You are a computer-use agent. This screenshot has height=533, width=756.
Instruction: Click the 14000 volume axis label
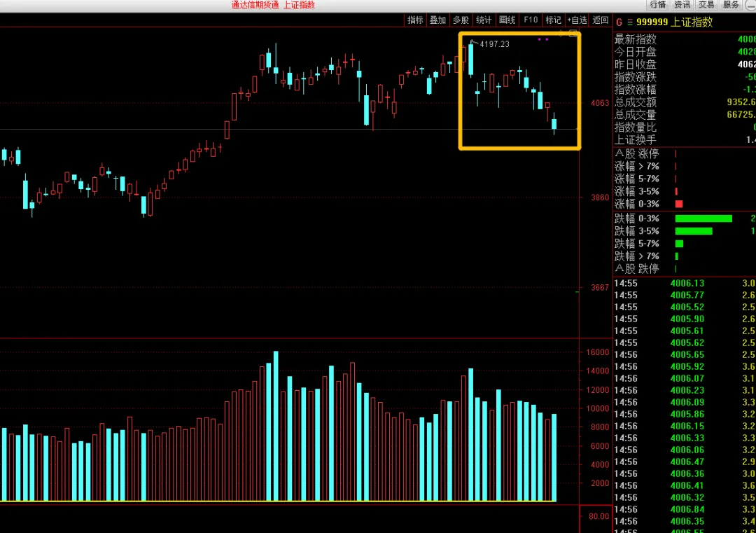tap(597, 371)
